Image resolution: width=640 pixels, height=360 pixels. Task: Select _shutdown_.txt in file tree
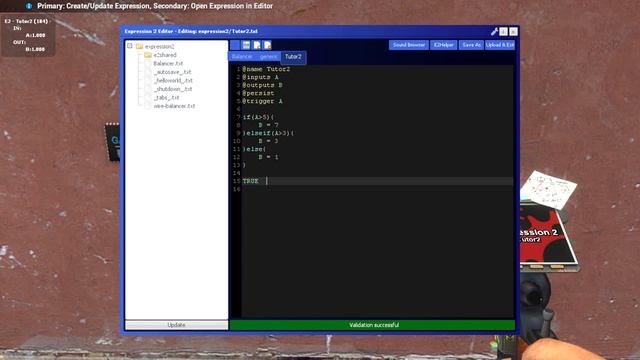click(x=173, y=89)
